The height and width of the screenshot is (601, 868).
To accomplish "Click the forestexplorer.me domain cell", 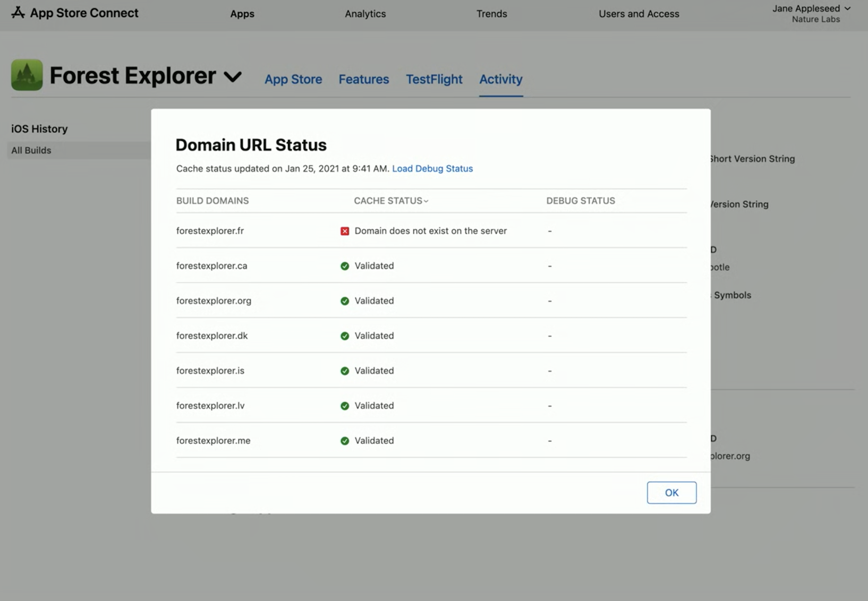I will pyautogui.click(x=213, y=441).
